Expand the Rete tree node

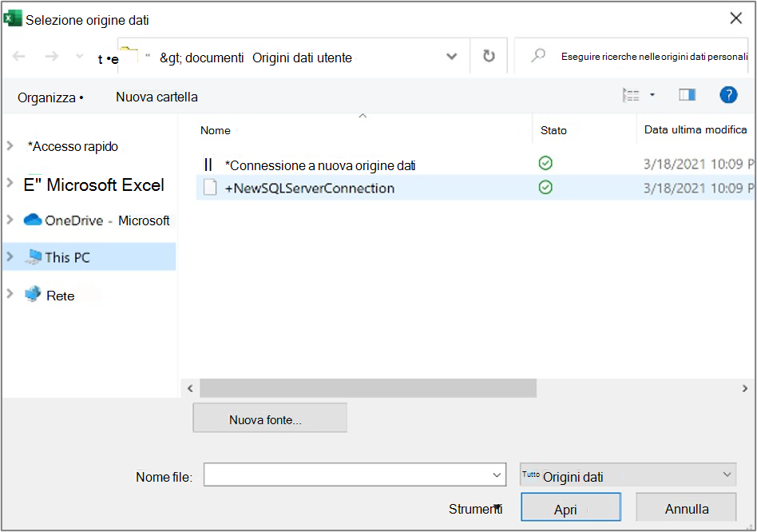[10, 293]
